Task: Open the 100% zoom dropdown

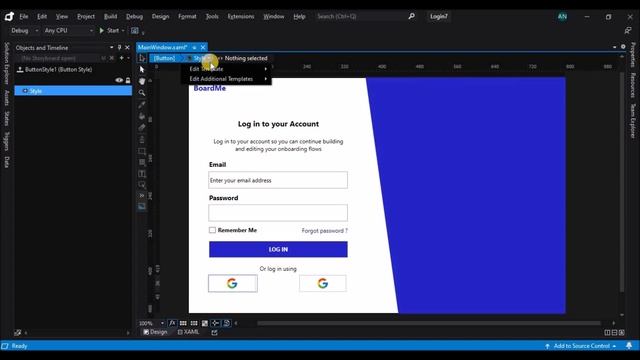Action: pos(162,323)
